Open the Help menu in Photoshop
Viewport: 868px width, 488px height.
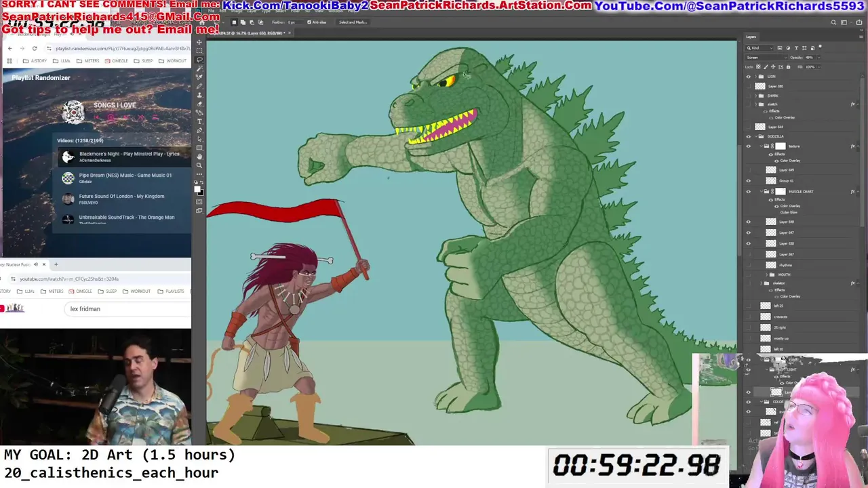tap(351, 11)
